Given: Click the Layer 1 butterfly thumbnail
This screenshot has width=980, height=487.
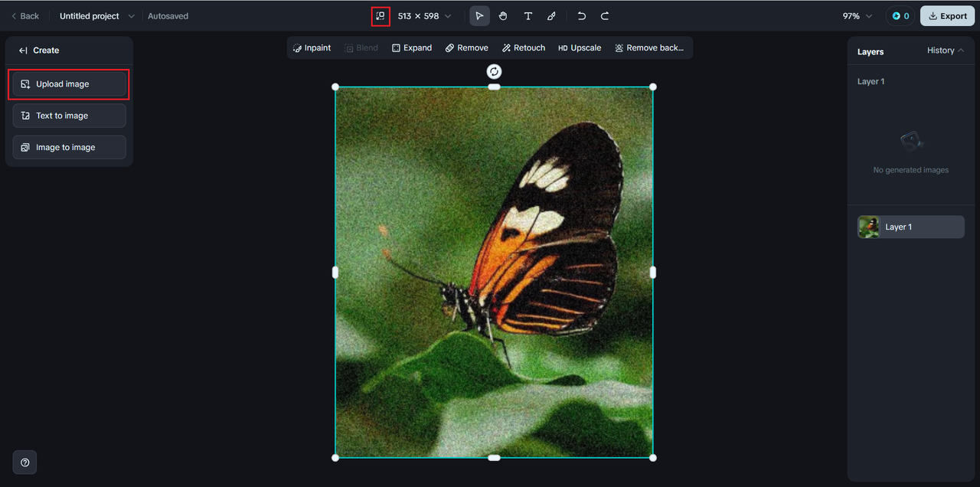Looking at the screenshot, I should 869,227.
